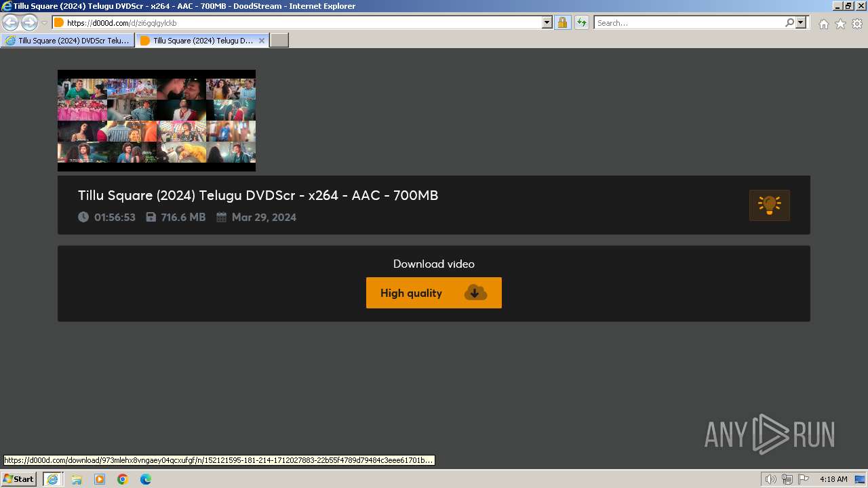Click the Internet Explorer title bar icon

tap(6, 6)
